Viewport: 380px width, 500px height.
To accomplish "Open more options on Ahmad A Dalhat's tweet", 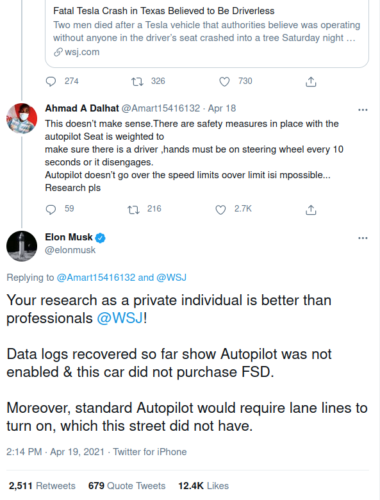I will tap(363, 110).
